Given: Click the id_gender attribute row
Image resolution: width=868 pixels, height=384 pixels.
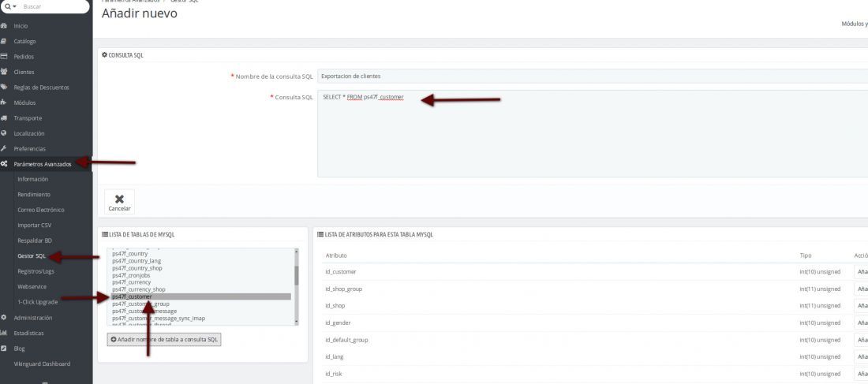Looking at the screenshot, I should tap(593, 322).
